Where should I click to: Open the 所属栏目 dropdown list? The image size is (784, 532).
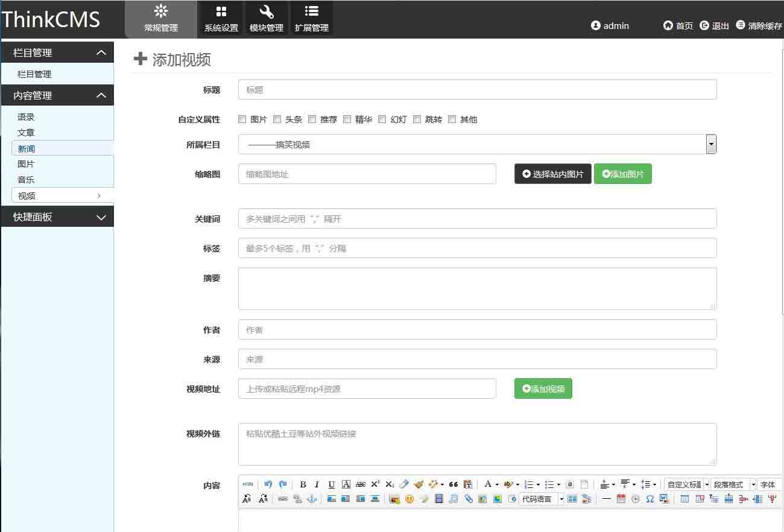coord(711,144)
